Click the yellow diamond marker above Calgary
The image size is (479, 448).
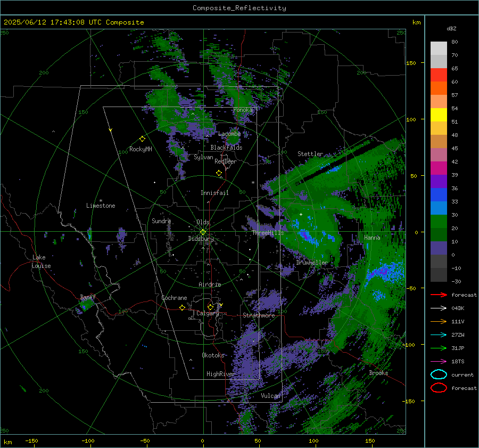coord(210,307)
